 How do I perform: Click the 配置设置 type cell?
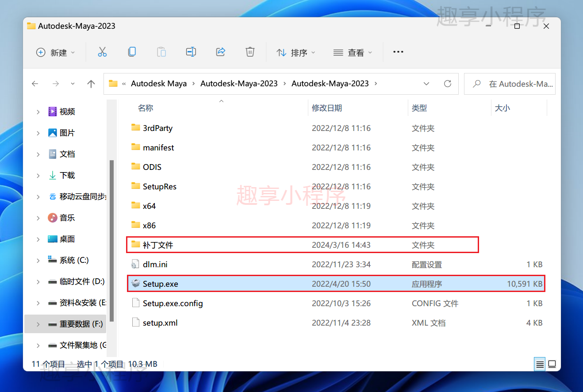coord(427,264)
